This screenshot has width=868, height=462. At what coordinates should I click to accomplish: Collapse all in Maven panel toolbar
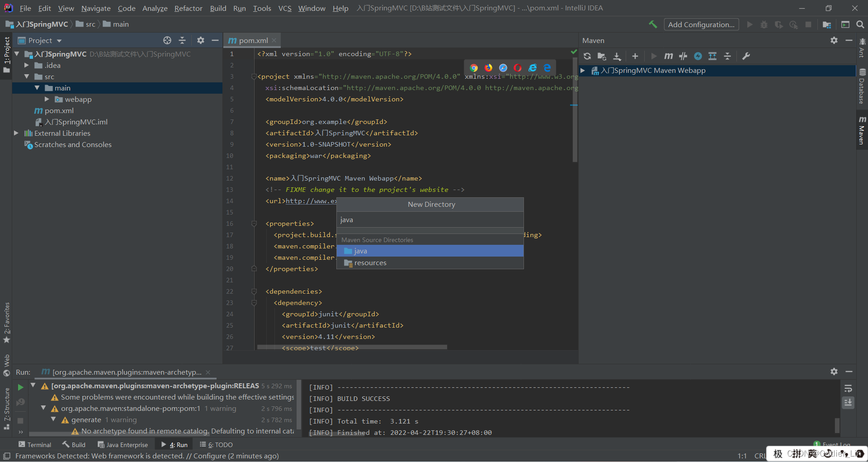727,56
